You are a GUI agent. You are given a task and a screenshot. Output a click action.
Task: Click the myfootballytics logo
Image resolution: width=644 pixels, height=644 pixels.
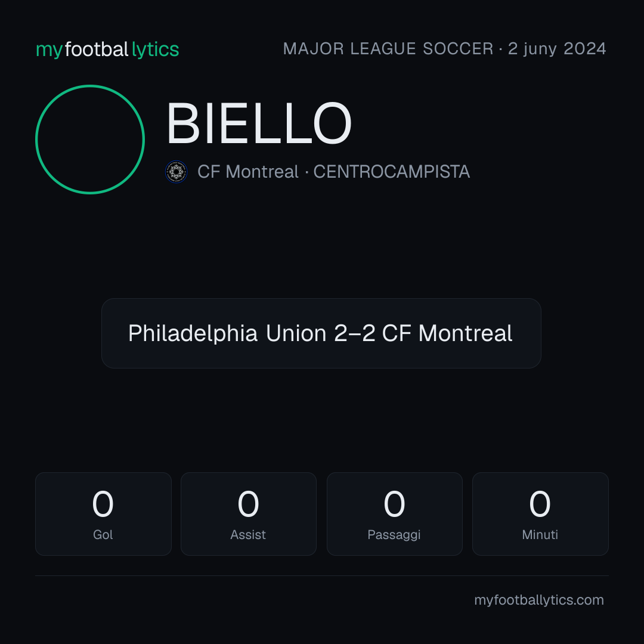point(107,49)
